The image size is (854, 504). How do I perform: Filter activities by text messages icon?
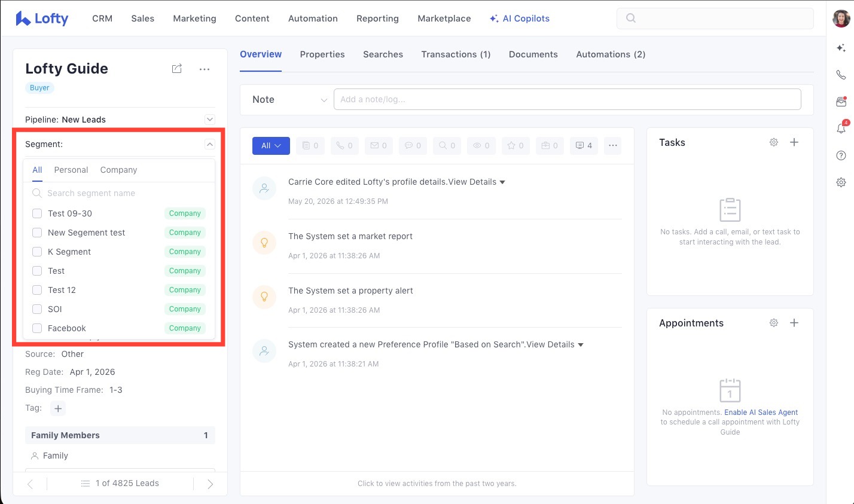point(413,145)
